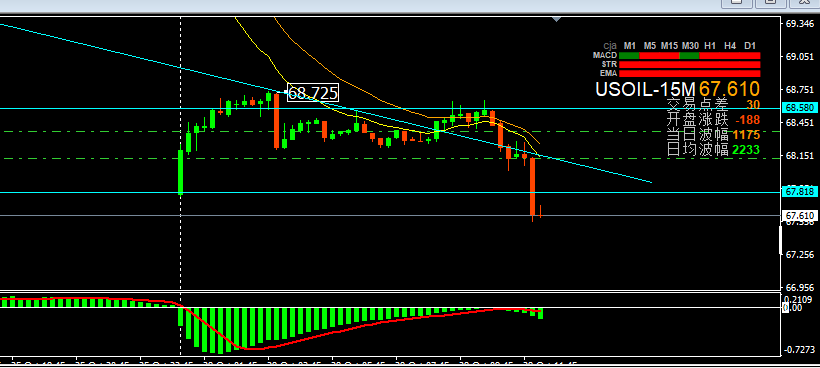Click the red STR trend bar

coord(689,64)
